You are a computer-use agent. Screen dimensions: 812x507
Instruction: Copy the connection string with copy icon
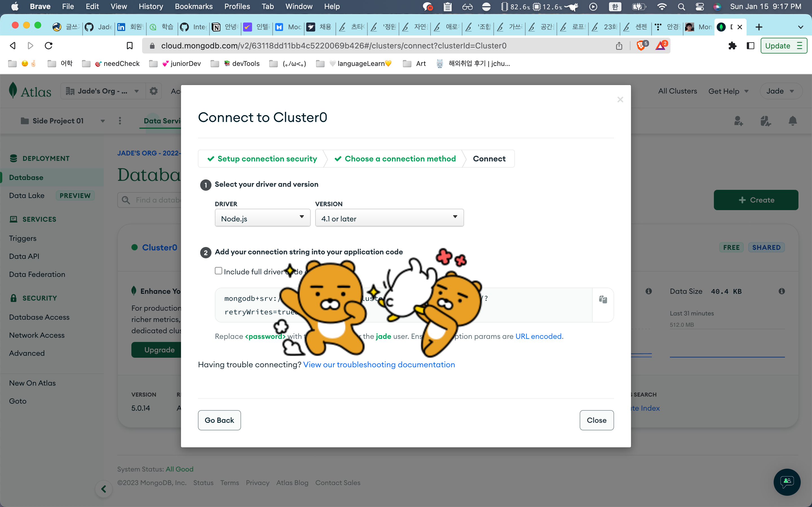pyautogui.click(x=603, y=299)
